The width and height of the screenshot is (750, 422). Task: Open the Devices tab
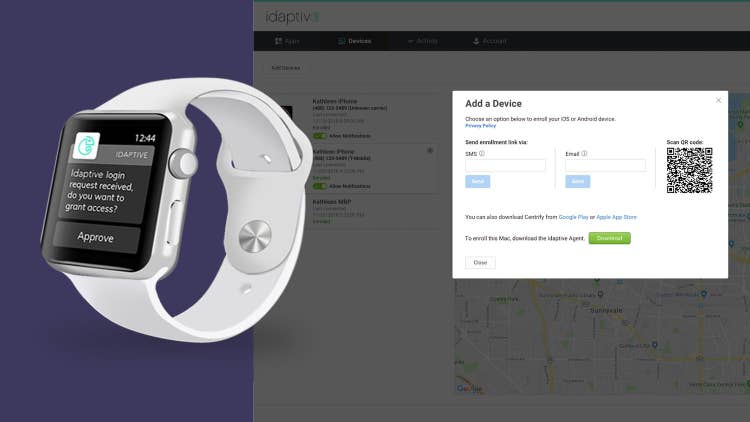(354, 41)
